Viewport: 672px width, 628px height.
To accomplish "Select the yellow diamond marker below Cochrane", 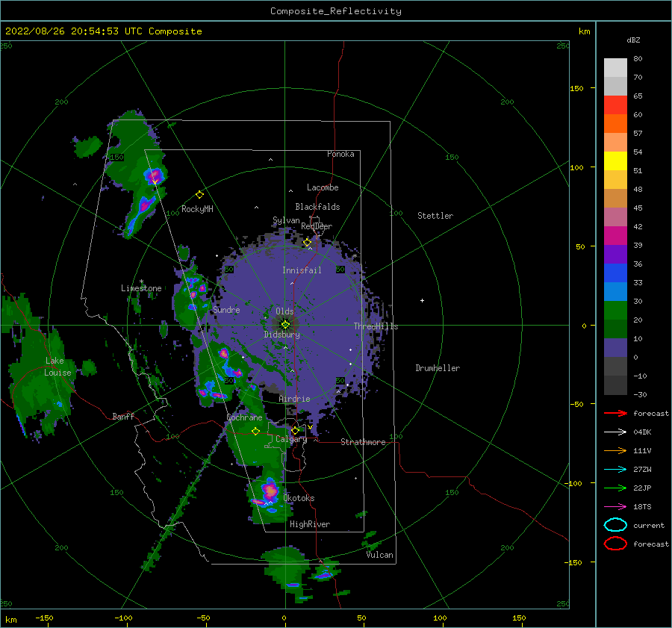I will [x=255, y=431].
